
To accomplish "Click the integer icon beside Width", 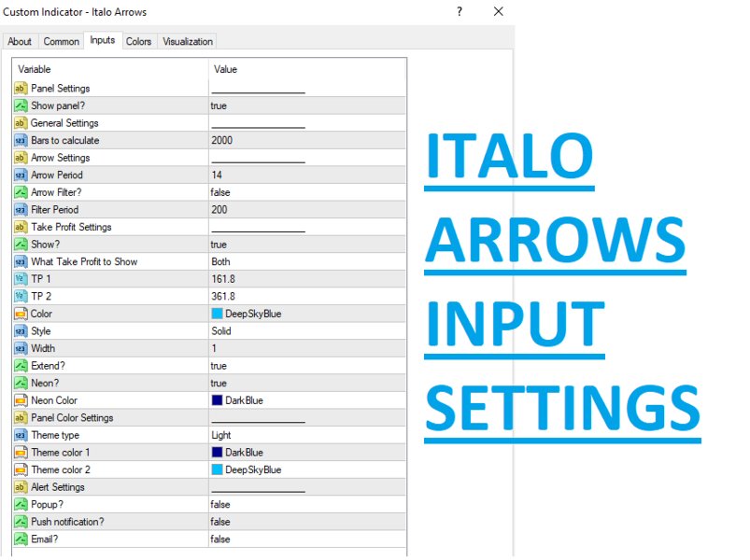I will tap(21, 348).
